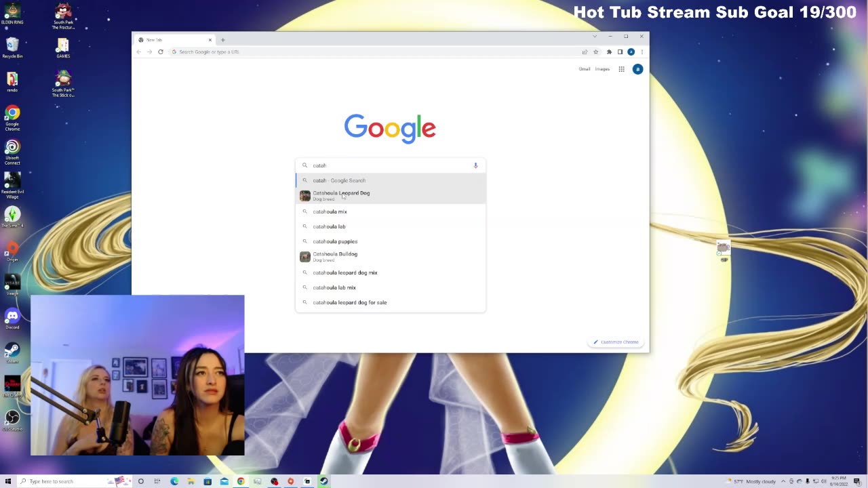Select the Ubisoft Connect desktop shortcut
Screen dimensions: 868x488
pyautogui.click(x=12, y=152)
